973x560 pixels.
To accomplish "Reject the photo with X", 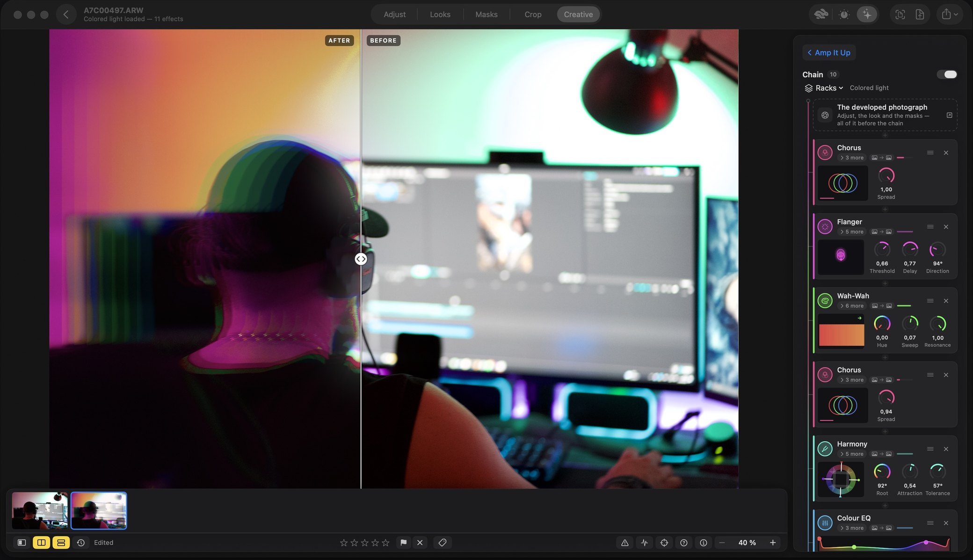I will point(420,543).
